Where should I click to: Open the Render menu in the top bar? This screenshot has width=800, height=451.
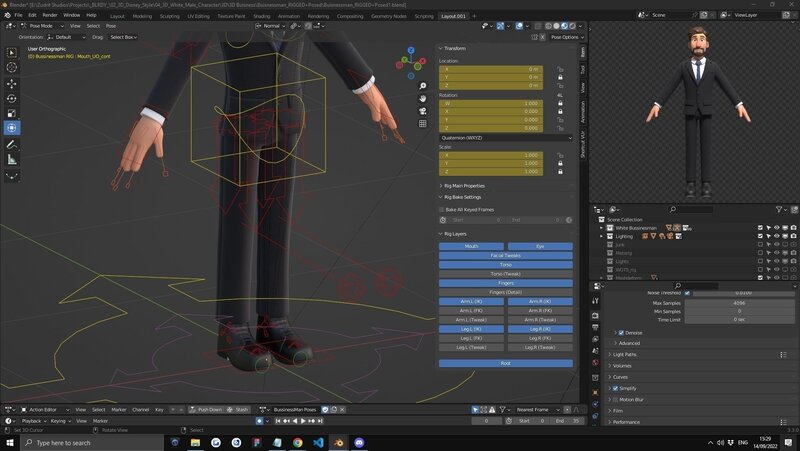50,16
